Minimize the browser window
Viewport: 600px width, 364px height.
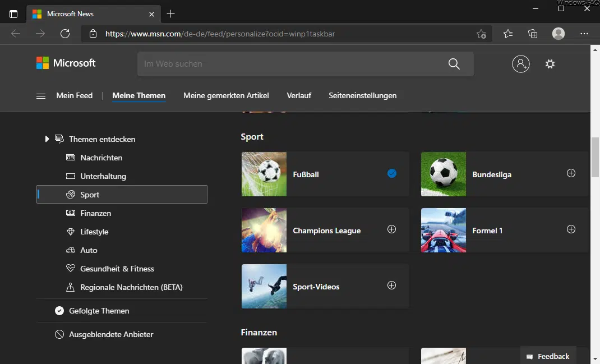[536, 8]
